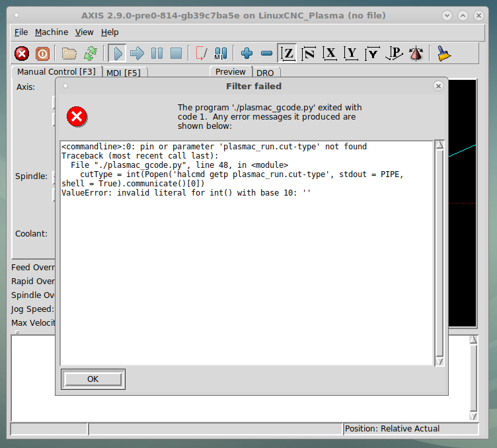
Task: Switch to the MDI [F5] tab
Action: pos(124,73)
